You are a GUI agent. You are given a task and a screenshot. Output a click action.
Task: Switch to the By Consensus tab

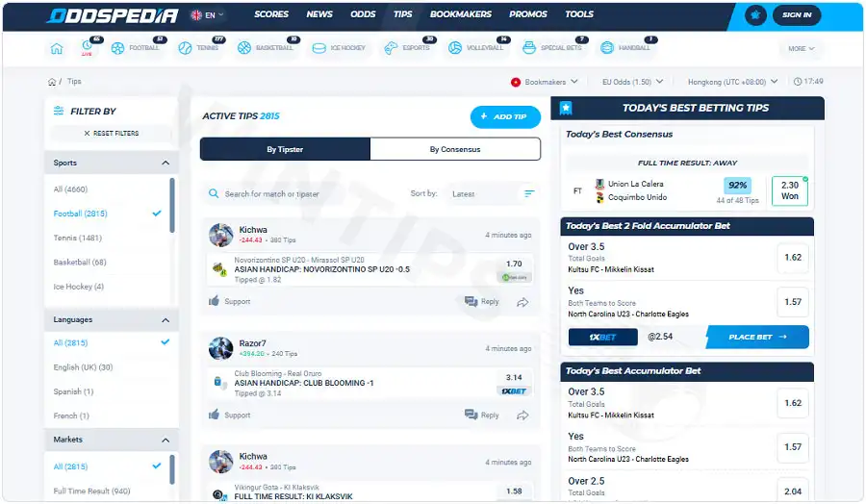click(455, 149)
